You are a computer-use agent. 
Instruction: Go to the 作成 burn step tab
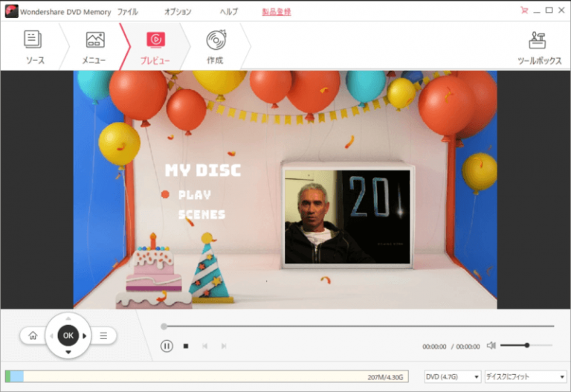click(216, 47)
